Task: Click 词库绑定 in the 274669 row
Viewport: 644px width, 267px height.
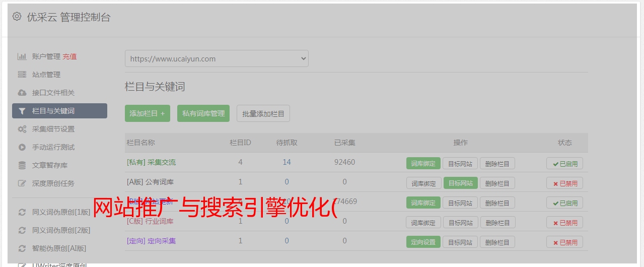Action: pyautogui.click(x=423, y=203)
